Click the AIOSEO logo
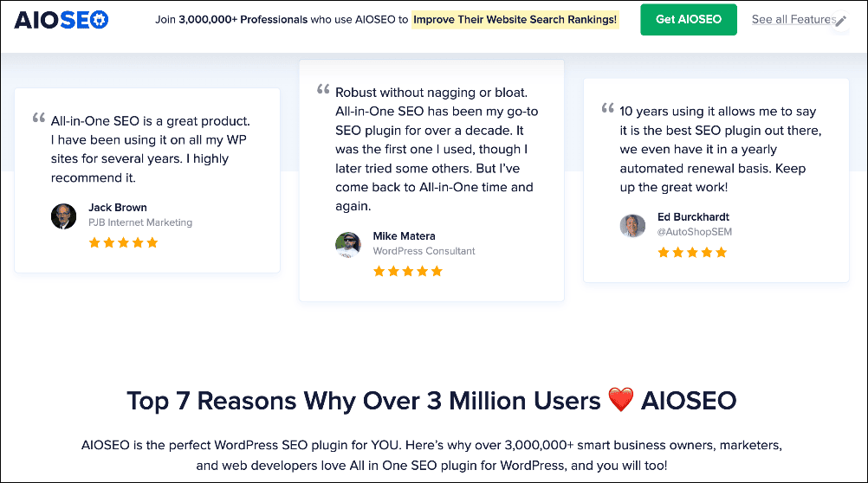This screenshot has height=483, width=868. (62, 20)
